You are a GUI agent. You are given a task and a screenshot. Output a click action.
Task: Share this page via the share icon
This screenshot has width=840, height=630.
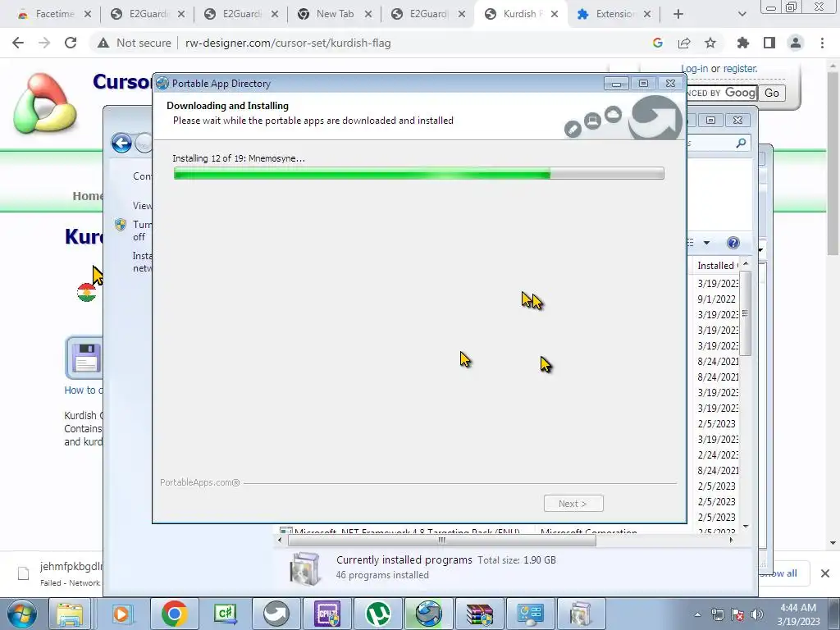click(x=684, y=43)
